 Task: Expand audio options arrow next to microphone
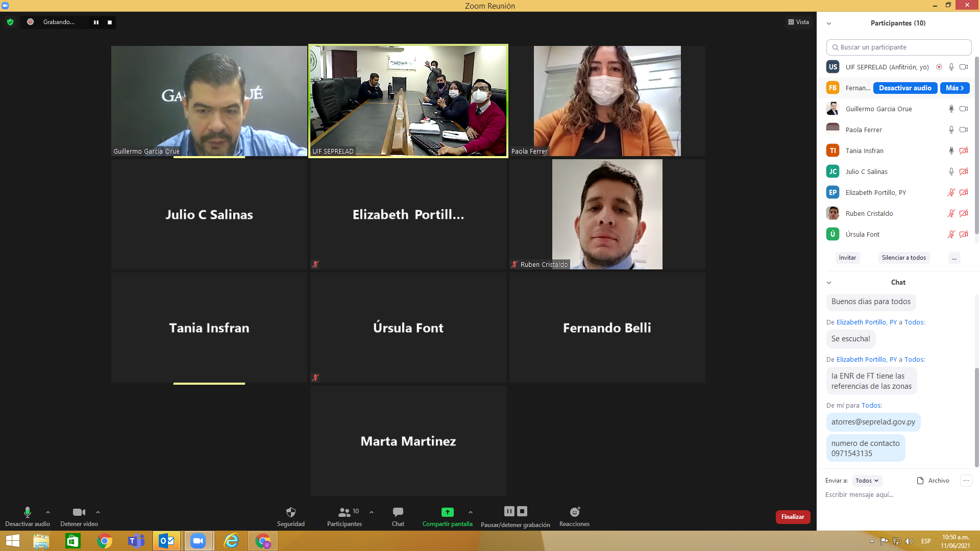click(48, 512)
